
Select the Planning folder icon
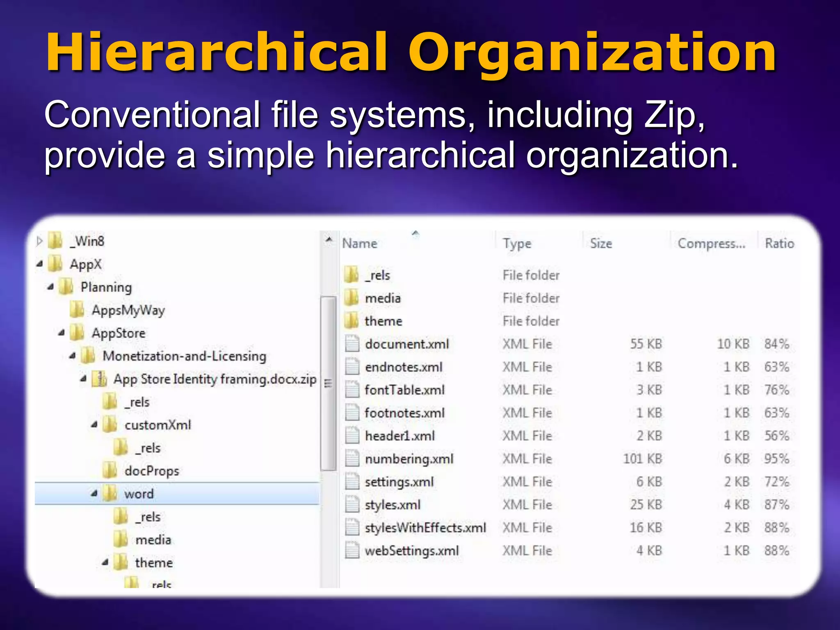tap(66, 287)
